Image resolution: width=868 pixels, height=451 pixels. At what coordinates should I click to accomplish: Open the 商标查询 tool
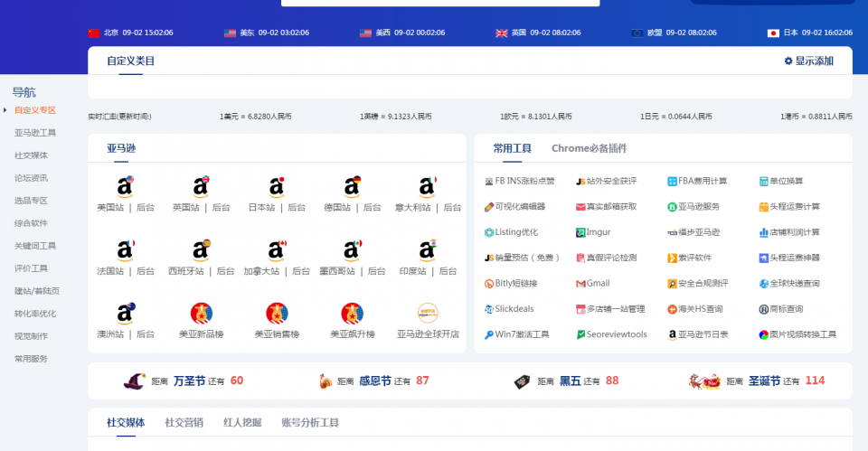(780, 309)
